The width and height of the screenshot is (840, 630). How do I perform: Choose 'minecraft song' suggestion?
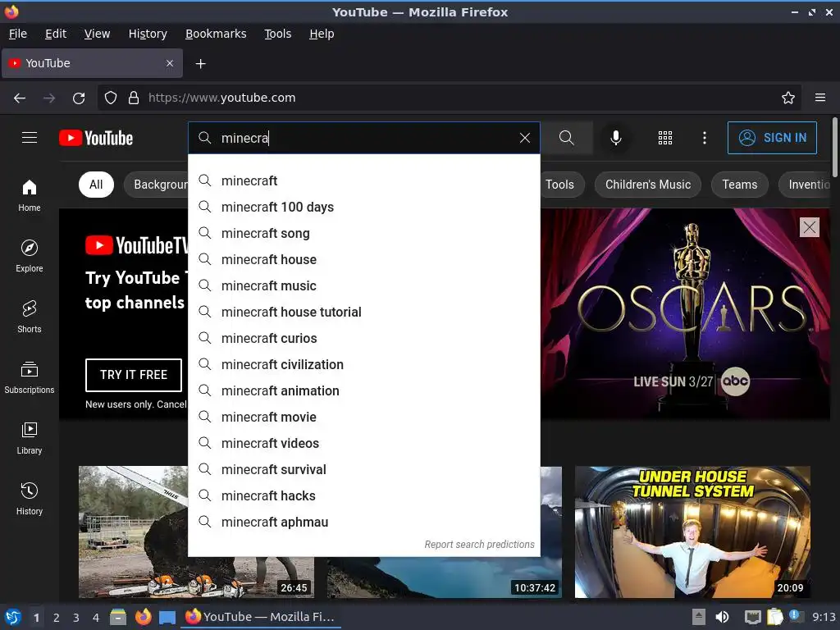[x=364, y=233]
